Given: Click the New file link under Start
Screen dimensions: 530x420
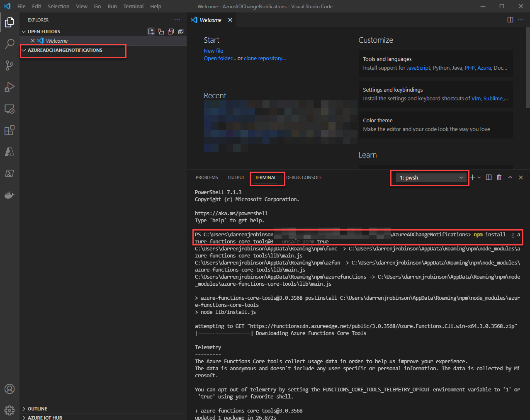Looking at the screenshot, I should [x=213, y=51].
